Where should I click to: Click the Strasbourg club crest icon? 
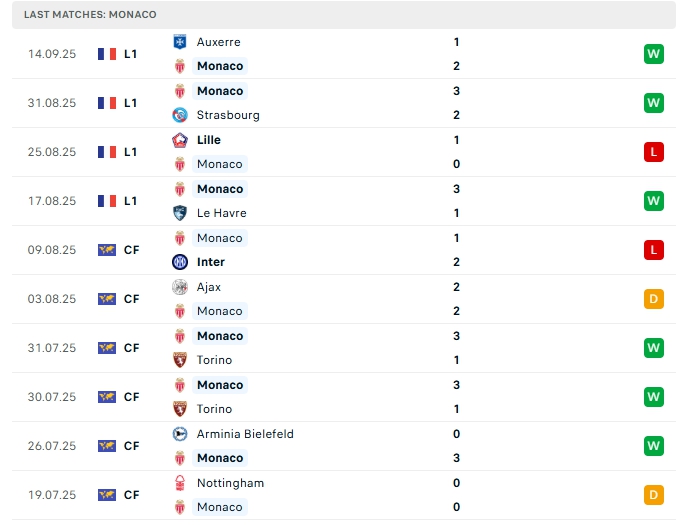pyautogui.click(x=180, y=115)
